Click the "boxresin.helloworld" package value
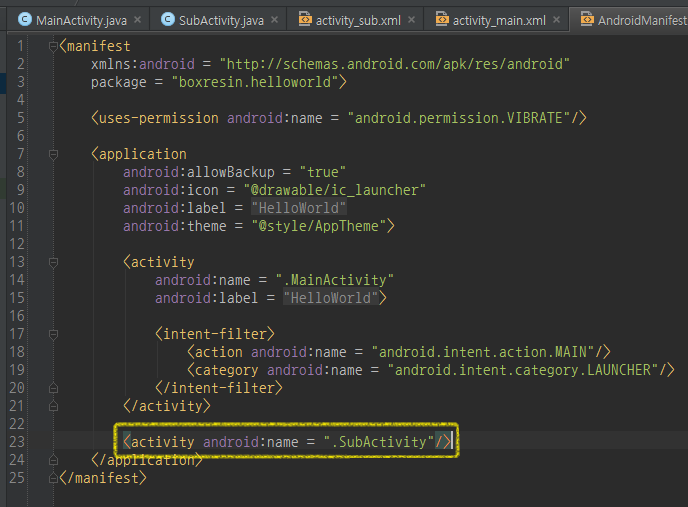 pos(255,82)
